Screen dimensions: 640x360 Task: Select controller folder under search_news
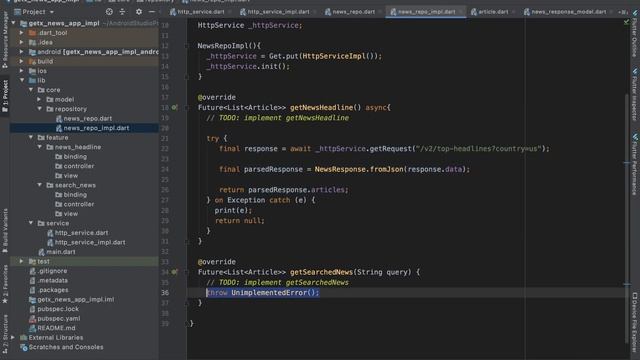click(74, 204)
